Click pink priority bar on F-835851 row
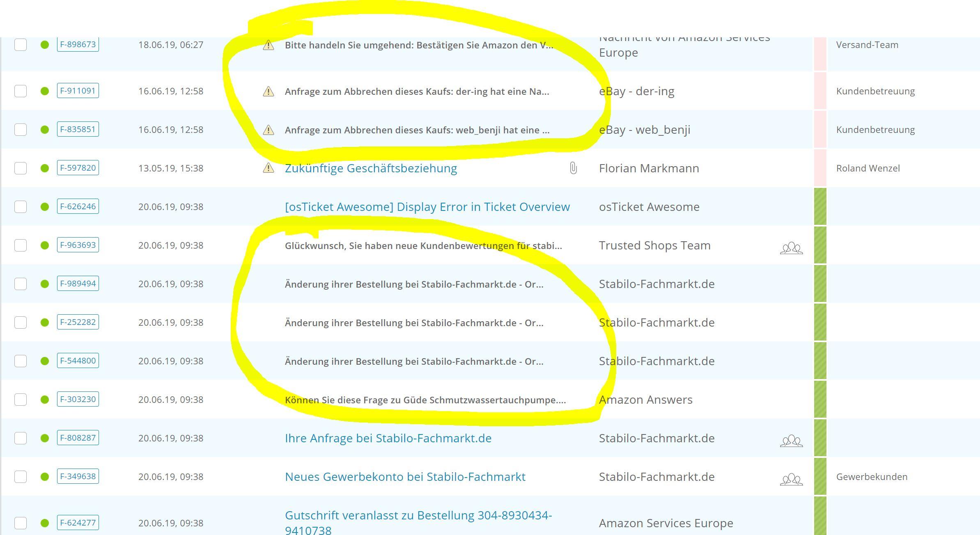Screen dimensions: 980x535 click(820, 130)
